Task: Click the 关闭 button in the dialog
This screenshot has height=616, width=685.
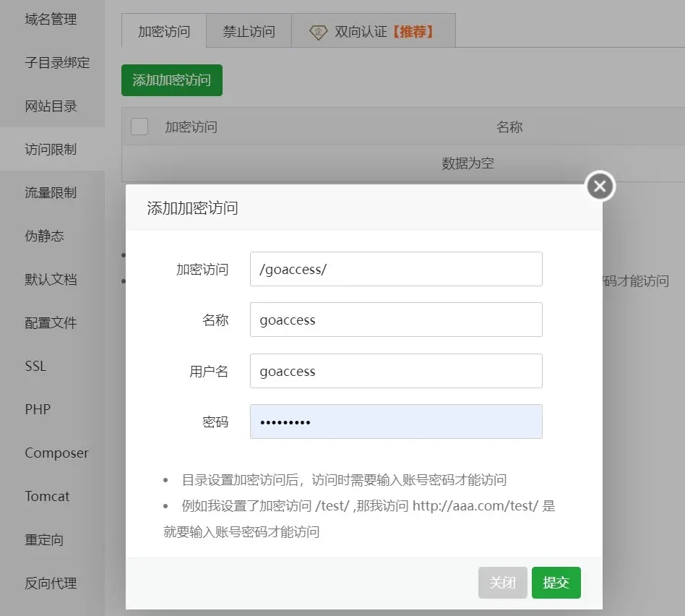Action: [x=502, y=582]
